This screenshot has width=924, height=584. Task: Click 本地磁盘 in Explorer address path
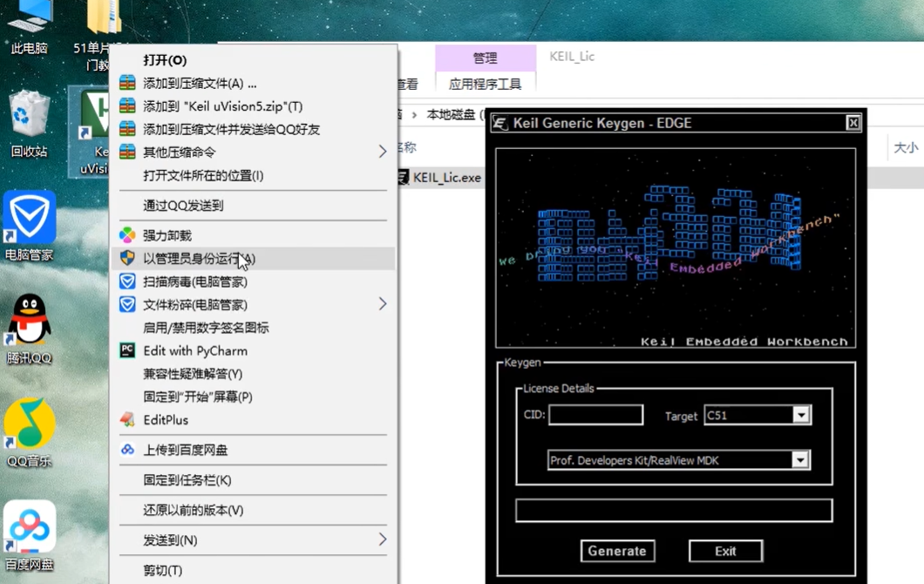point(450,114)
